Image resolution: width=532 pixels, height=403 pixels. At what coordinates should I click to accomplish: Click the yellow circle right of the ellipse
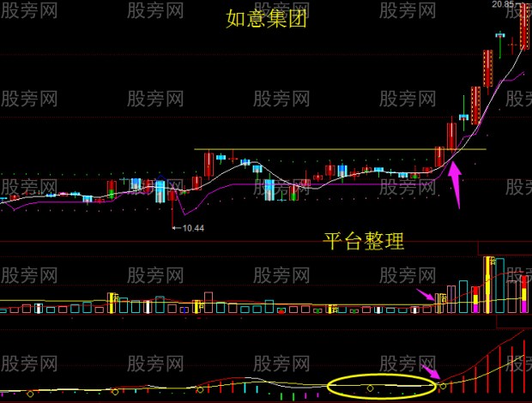[x=443, y=386]
